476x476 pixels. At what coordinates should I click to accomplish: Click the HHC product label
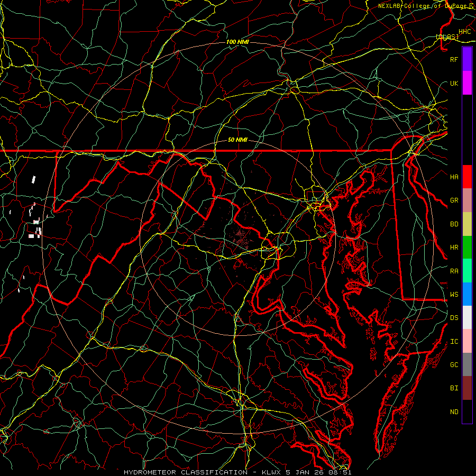[x=464, y=32]
